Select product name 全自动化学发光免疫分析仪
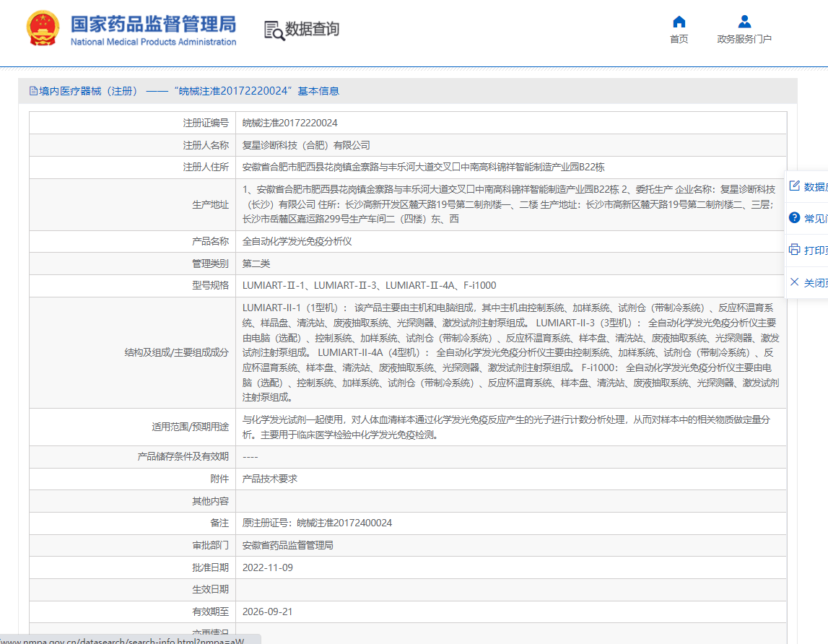The height and width of the screenshot is (644, 828). point(297,241)
